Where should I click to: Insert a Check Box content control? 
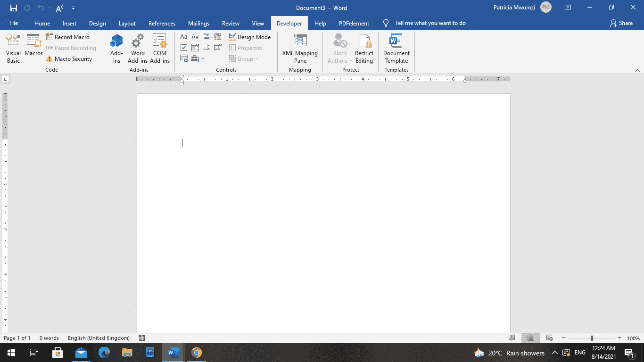pyautogui.click(x=183, y=47)
